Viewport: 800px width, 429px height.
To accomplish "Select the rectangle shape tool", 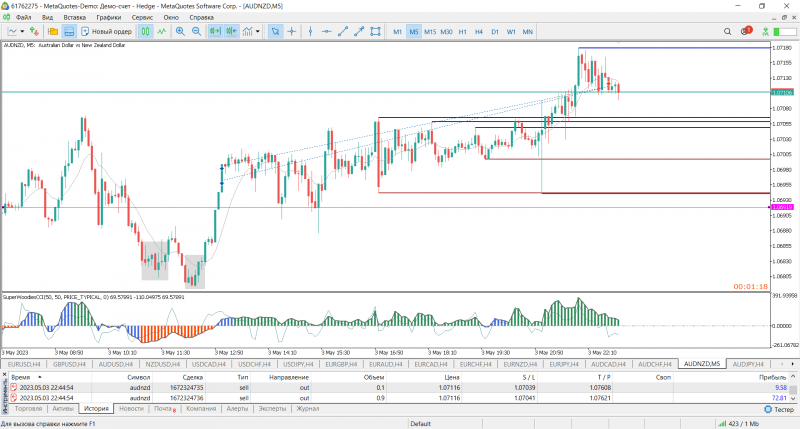I will point(375,32).
